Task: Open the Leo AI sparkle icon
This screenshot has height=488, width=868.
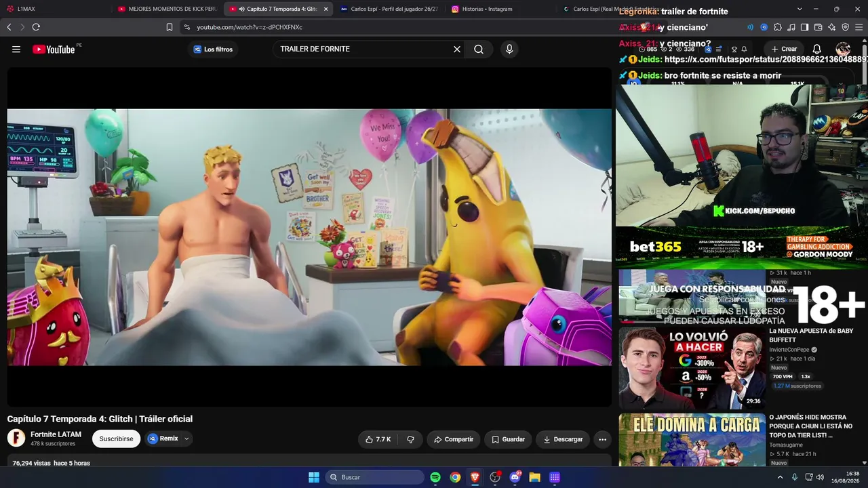Action: [831, 27]
